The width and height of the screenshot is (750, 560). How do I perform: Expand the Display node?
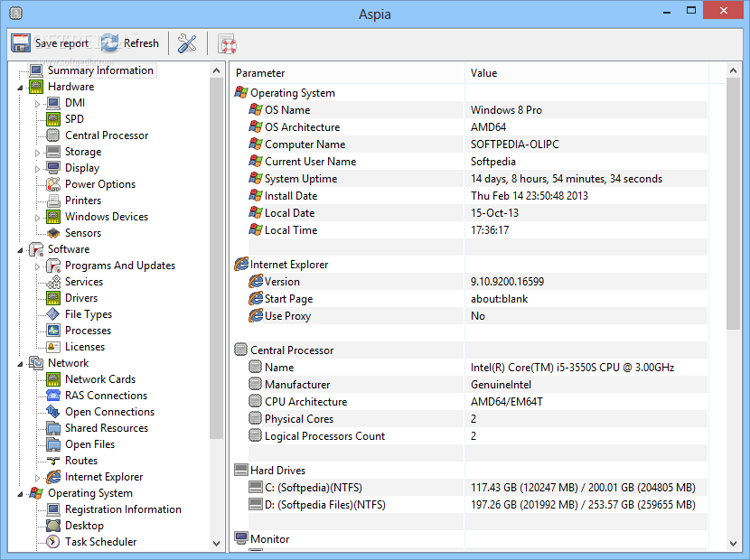[37, 169]
